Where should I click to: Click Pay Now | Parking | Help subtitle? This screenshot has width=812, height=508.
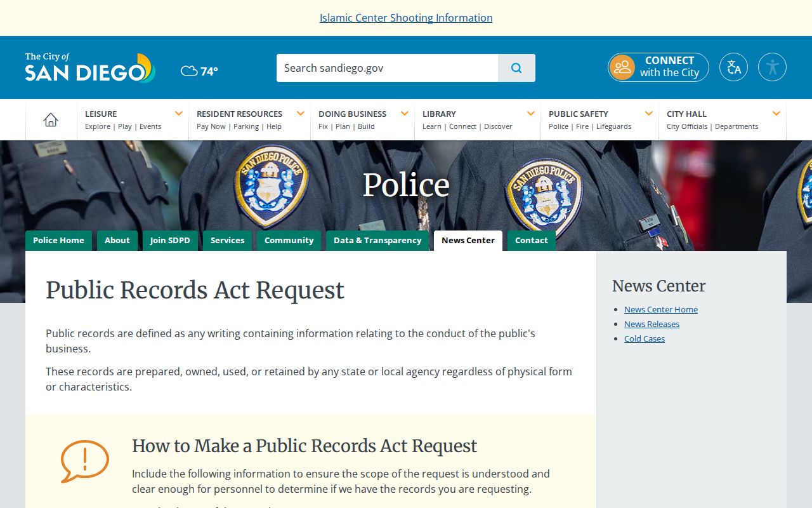(239, 126)
